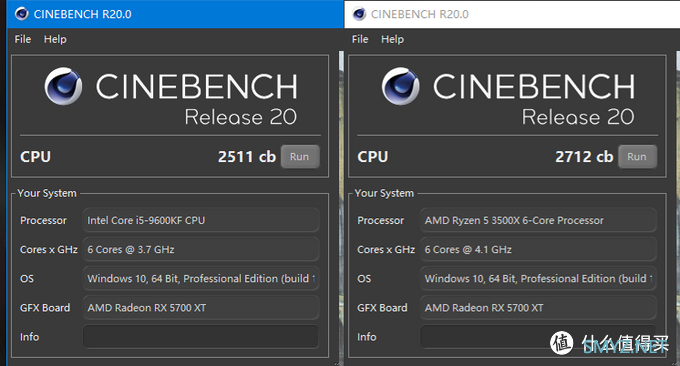
Task: Click '6 Cores @ 3.7 GHz' field
Action: [x=201, y=249]
